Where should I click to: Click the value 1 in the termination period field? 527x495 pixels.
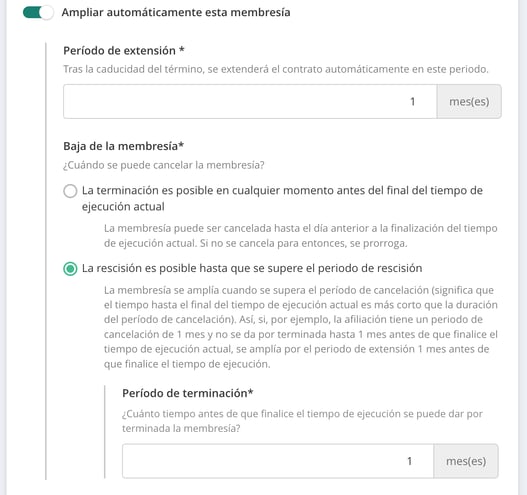pyautogui.click(x=409, y=461)
